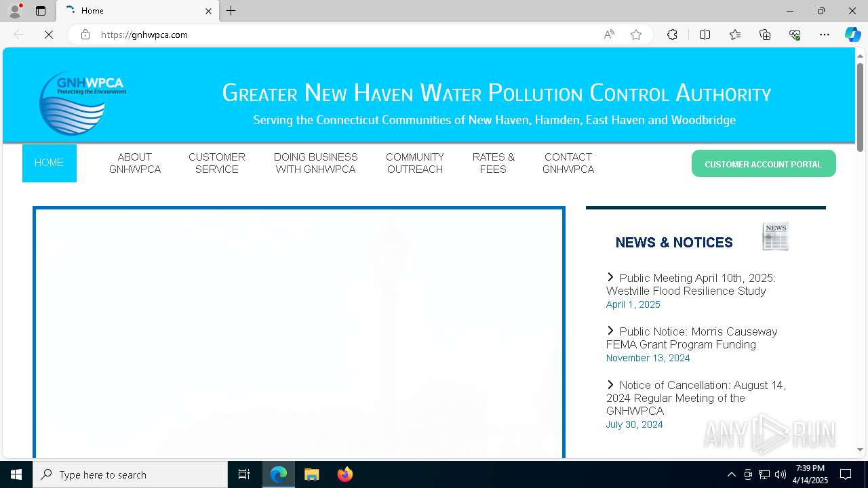Viewport: 868px width, 488px height.
Task: Open the Customer Service menu
Action: (x=217, y=163)
